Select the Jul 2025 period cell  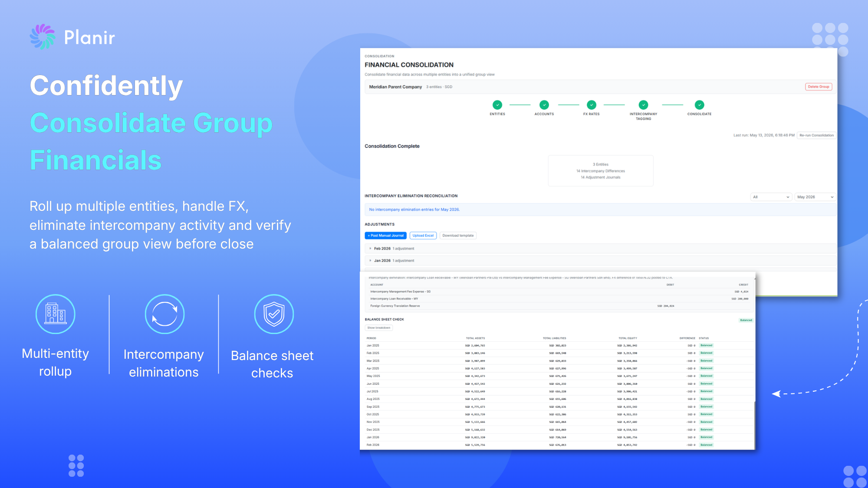[372, 391]
